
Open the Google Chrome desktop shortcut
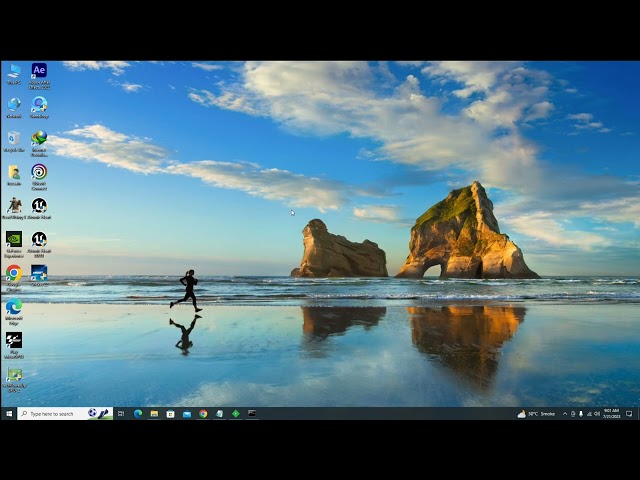point(14,278)
